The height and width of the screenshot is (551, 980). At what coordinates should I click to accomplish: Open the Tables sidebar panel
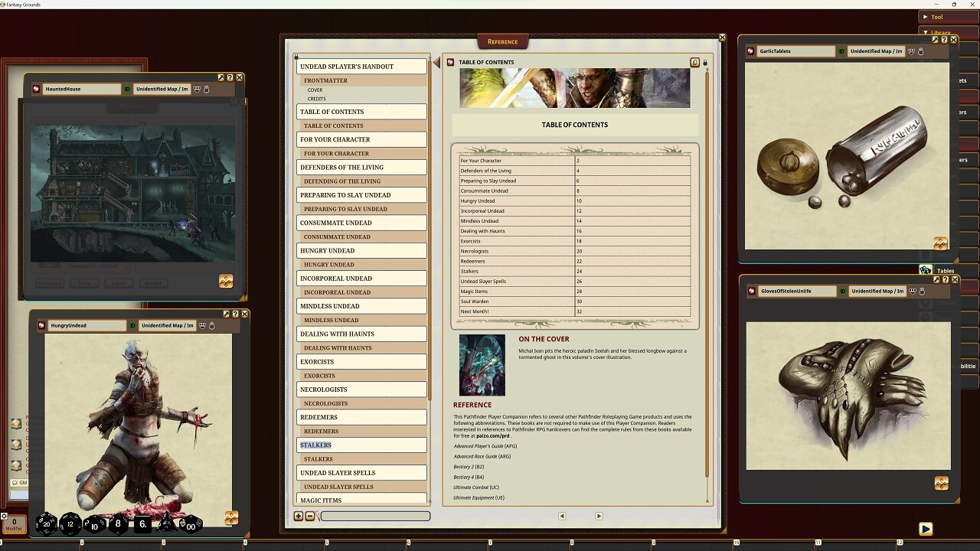926,270
